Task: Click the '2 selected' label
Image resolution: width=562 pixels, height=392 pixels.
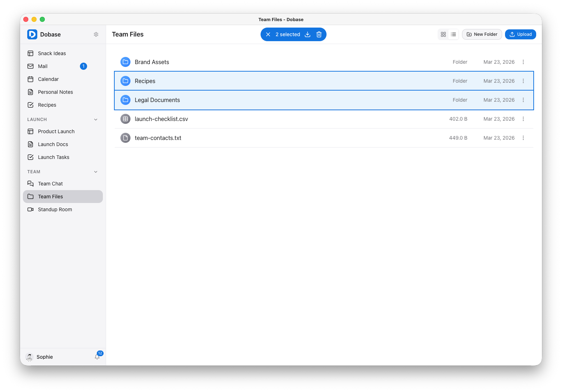Action: 288,34
